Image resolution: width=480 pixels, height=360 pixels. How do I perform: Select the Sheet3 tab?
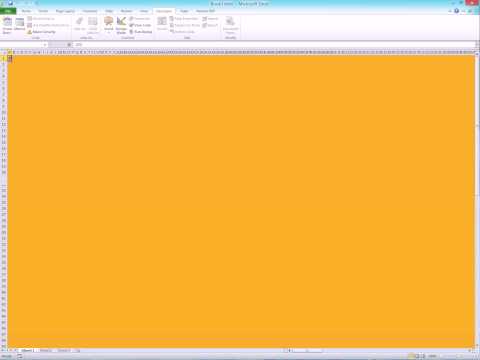(63, 350)
